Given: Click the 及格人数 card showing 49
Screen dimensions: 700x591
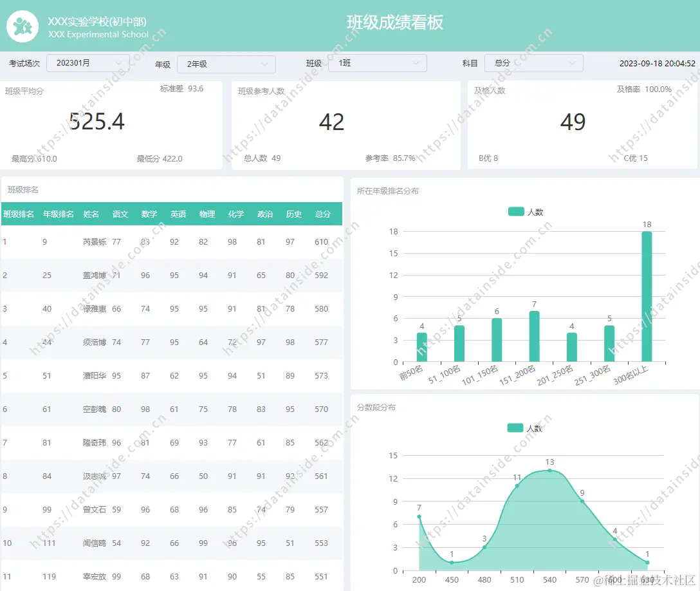Looking at the screenshot, I should click(578, 122).
